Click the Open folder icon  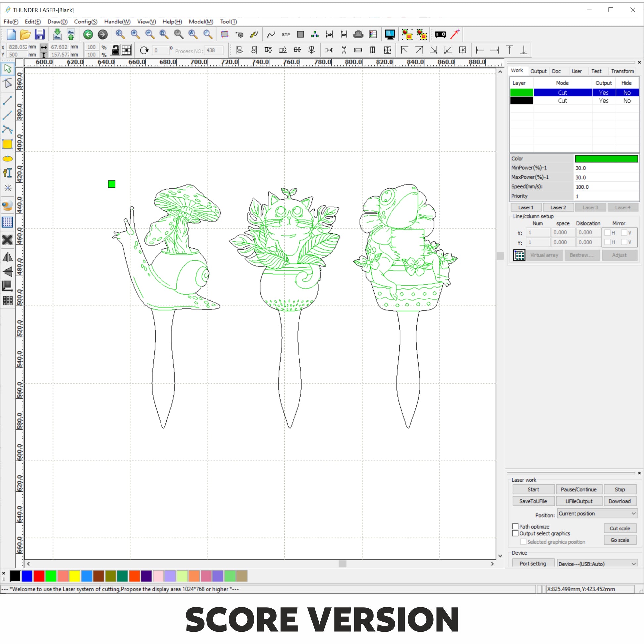25,34
